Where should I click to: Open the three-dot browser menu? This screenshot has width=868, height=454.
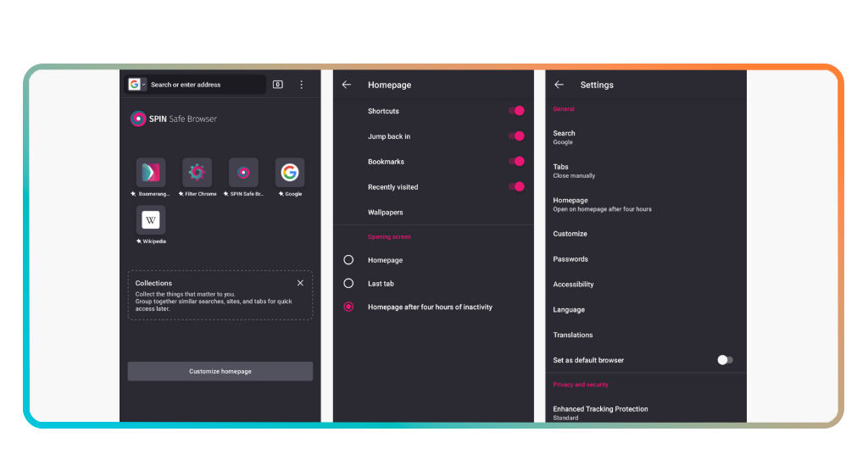point(302,85)
